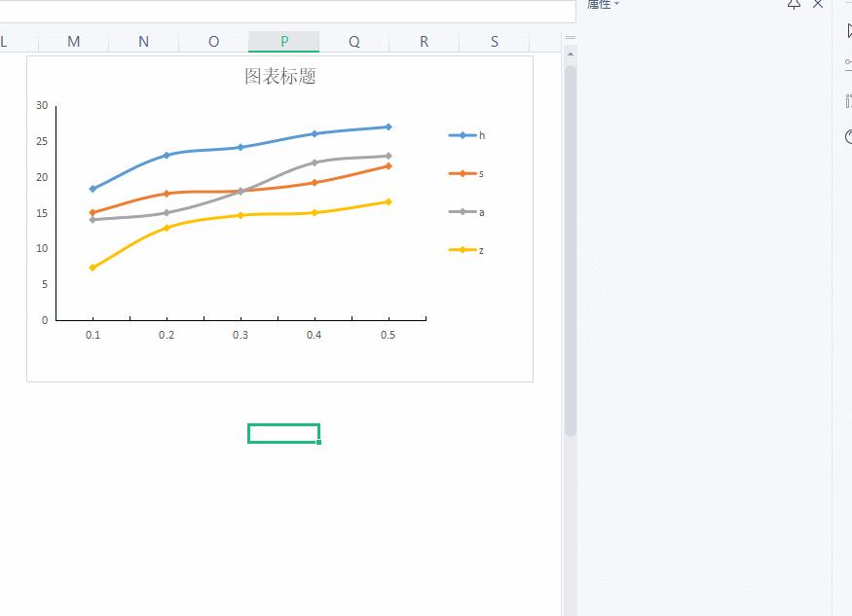Click the yellow z marker at 0.4

pyautogui.click(x=315, y=212)
